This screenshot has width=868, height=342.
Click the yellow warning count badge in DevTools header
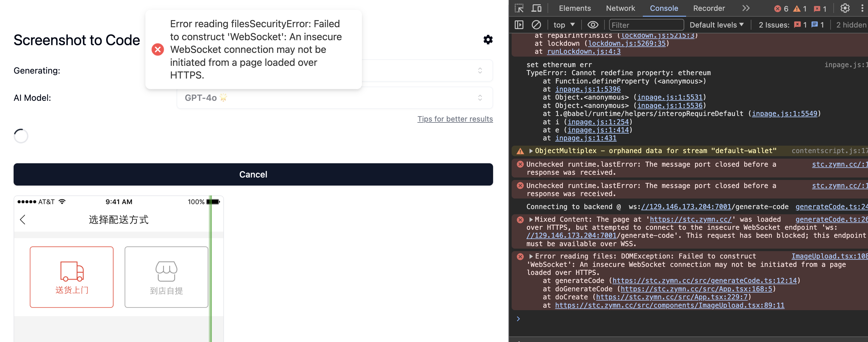click(800, 8)
